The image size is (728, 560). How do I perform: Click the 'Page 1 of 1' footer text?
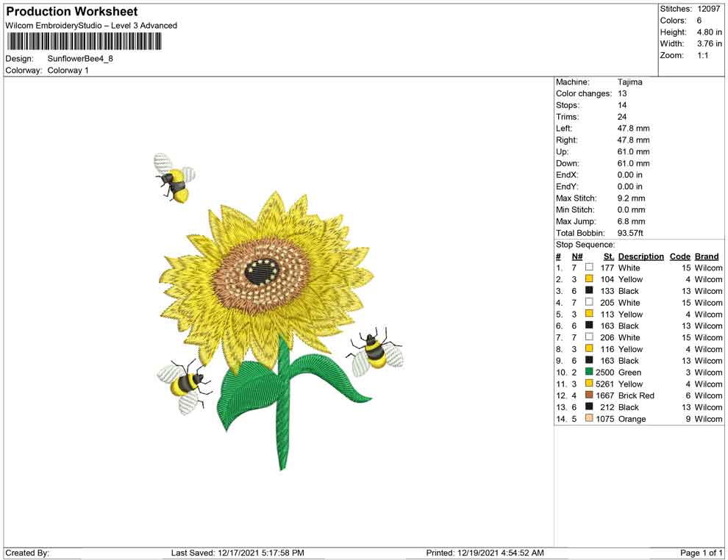click(701, 553)
